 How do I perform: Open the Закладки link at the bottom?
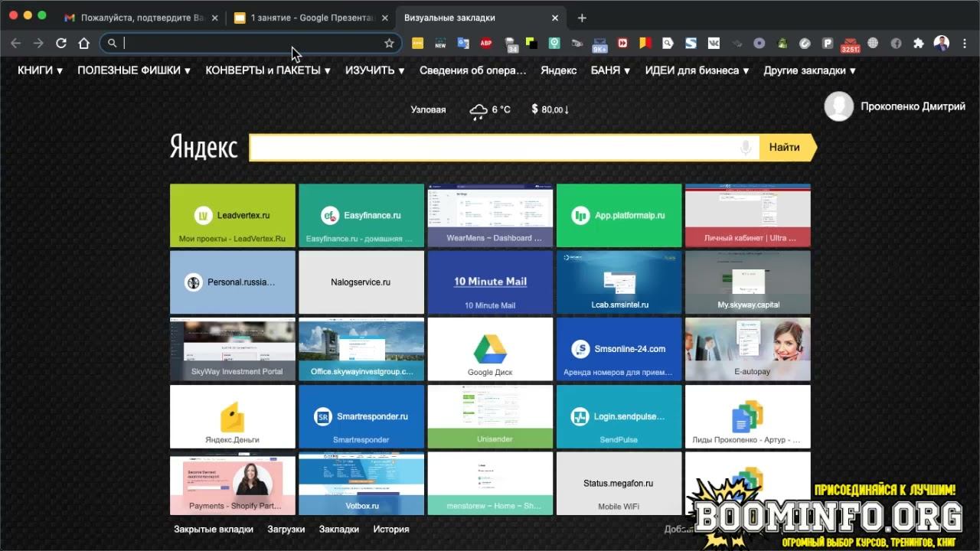[x=339, y=529]
